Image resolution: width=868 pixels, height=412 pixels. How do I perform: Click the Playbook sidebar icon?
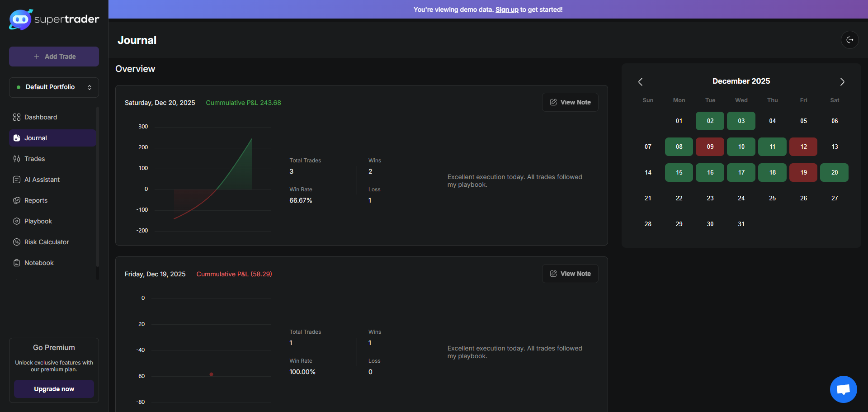click(17, 221)
